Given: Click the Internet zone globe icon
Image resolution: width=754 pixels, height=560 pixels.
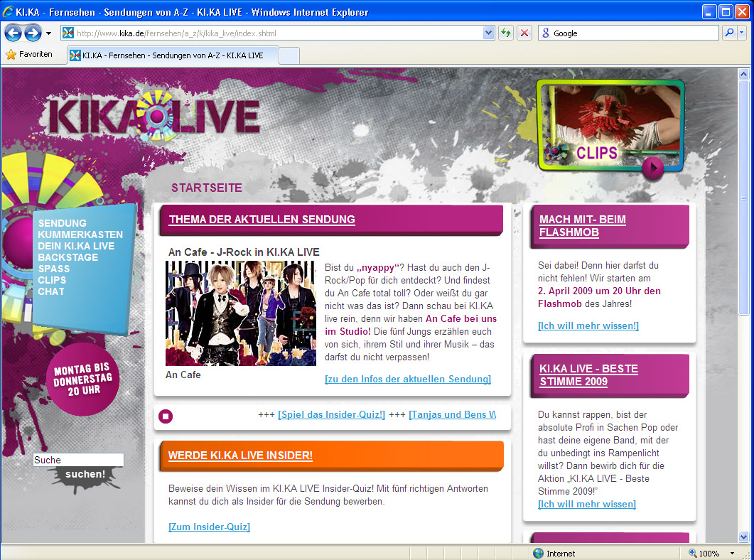Looking at the screenshot, I should click(x=538, y=554).
